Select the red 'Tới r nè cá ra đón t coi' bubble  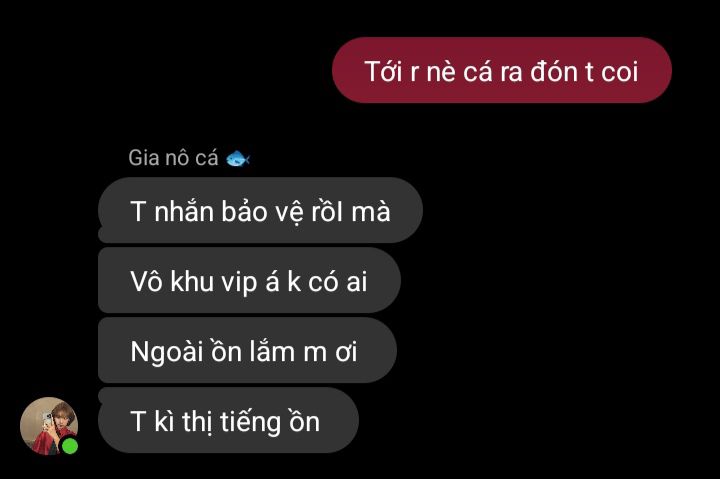point(502,70)
